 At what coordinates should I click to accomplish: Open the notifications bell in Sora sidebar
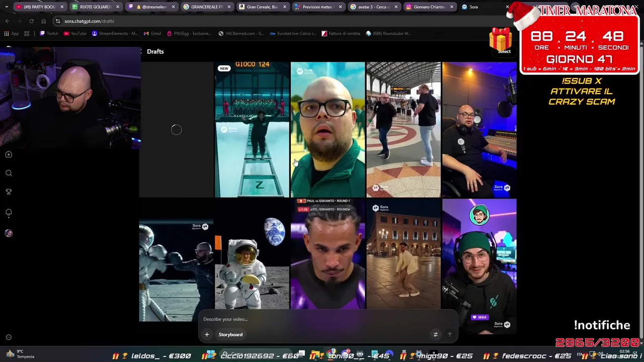pyautogui.click(x=9, y=212)
